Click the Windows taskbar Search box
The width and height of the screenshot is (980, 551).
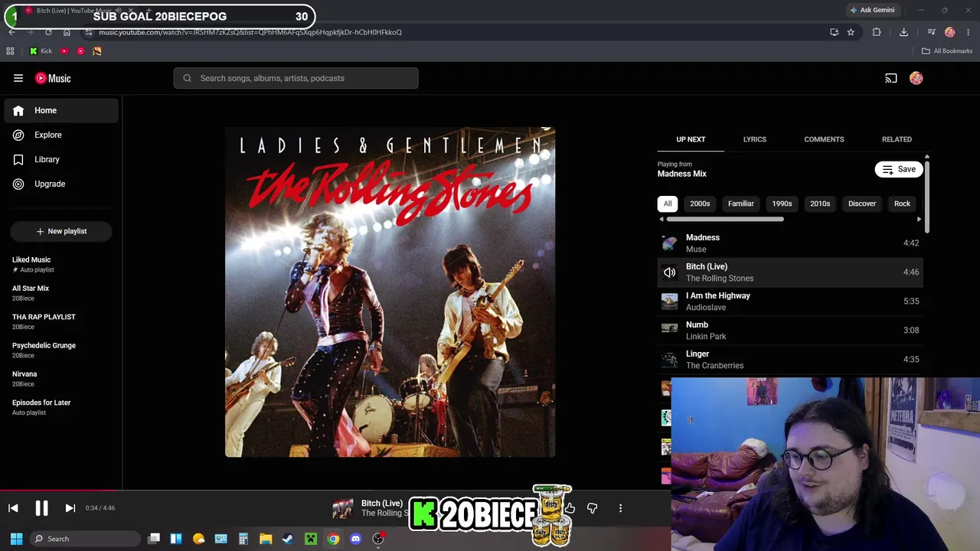85,539
